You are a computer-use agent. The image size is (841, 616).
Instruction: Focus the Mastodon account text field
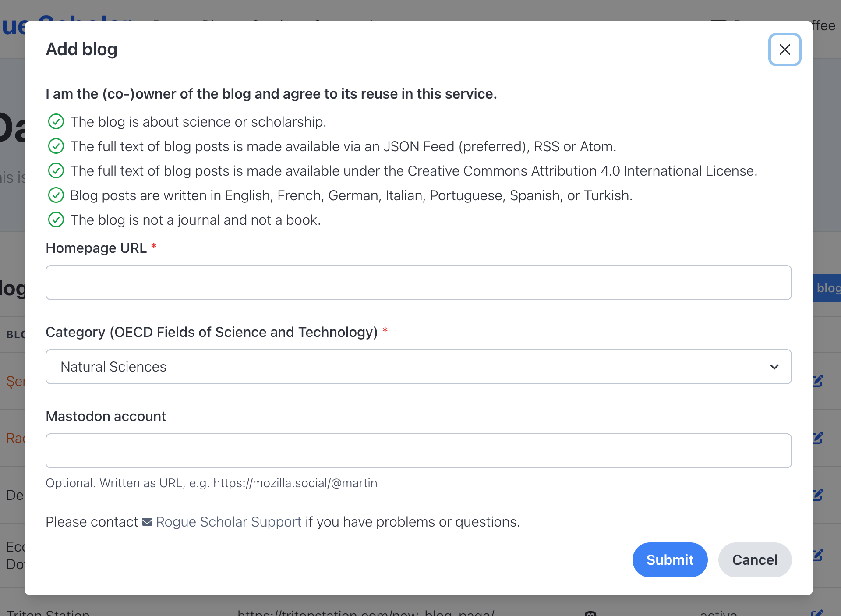tap(418, 451)
